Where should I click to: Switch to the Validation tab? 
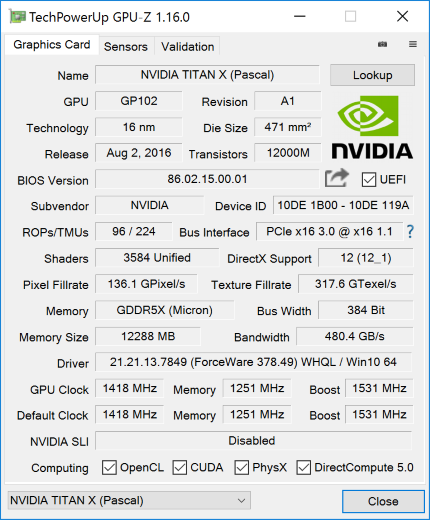click(188, 47)
